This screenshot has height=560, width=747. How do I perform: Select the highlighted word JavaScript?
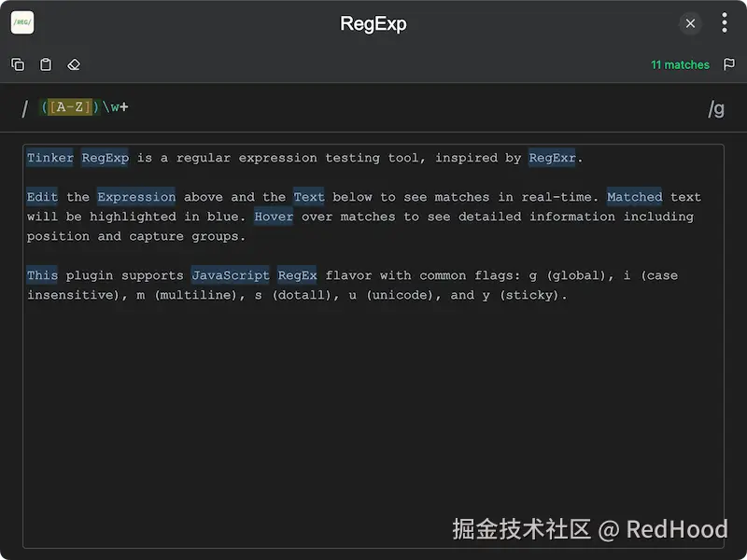coord(230,275)
